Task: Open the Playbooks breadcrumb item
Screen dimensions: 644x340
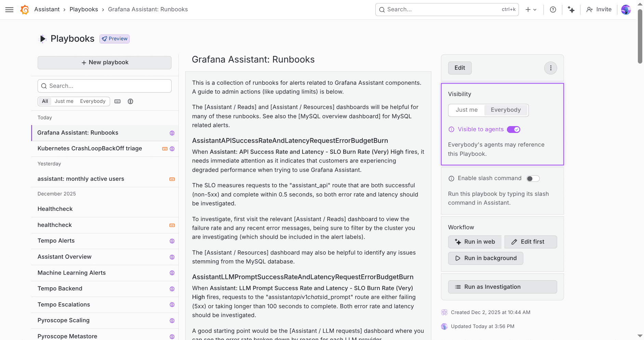Action: click(83, 9)
